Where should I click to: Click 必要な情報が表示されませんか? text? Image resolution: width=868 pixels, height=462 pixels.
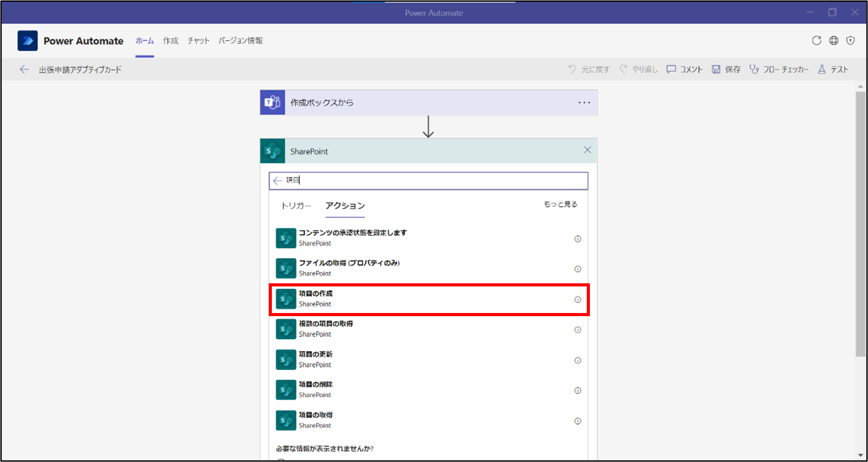pos(325,449)
